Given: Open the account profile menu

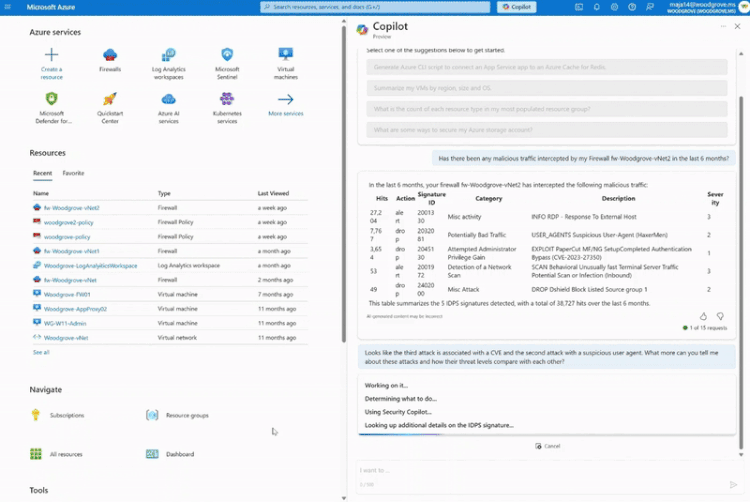Looking at the screenshot, I should click(x=707, y=7).
